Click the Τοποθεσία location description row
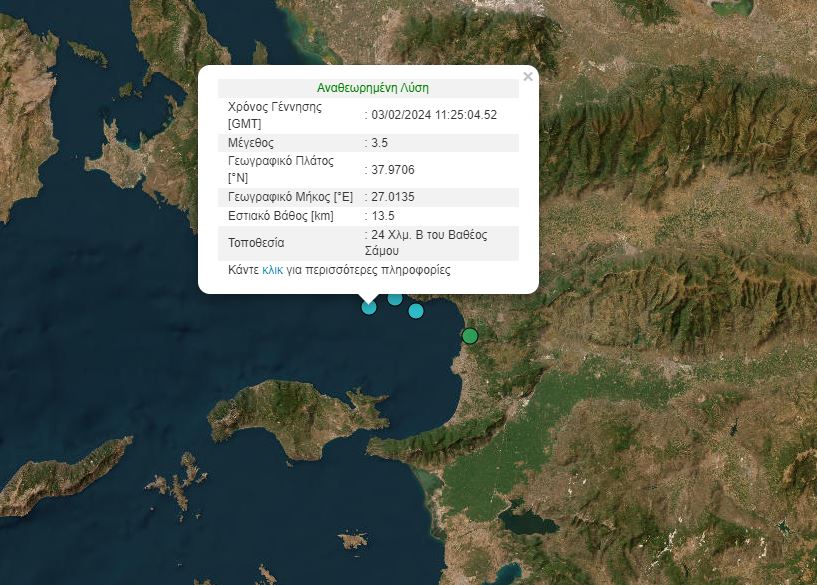Image resolution: width=817 pixels, height=585 pixels. point(300,243)
